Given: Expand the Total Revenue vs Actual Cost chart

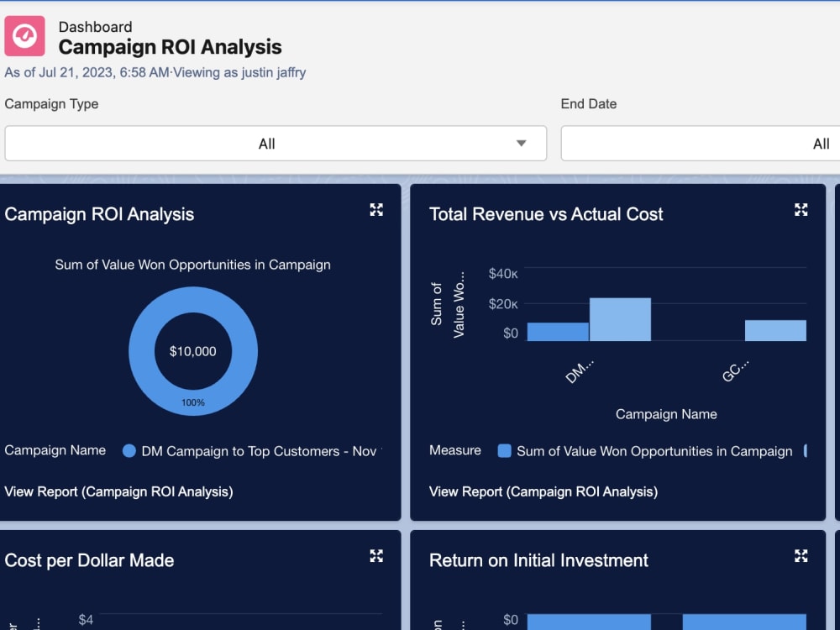Looking at the screenshot, I should pyautogui.click(x=801, y=209).
